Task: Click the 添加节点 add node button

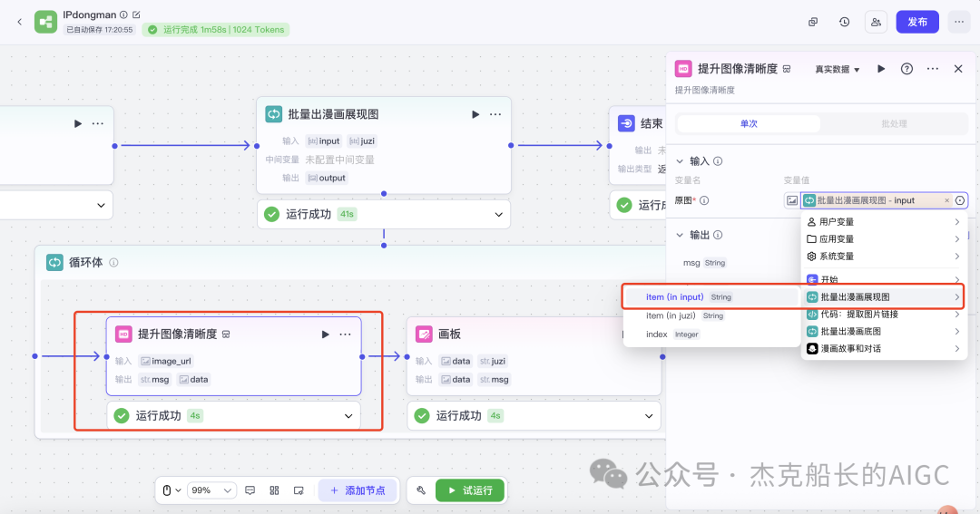Action: 358,490
